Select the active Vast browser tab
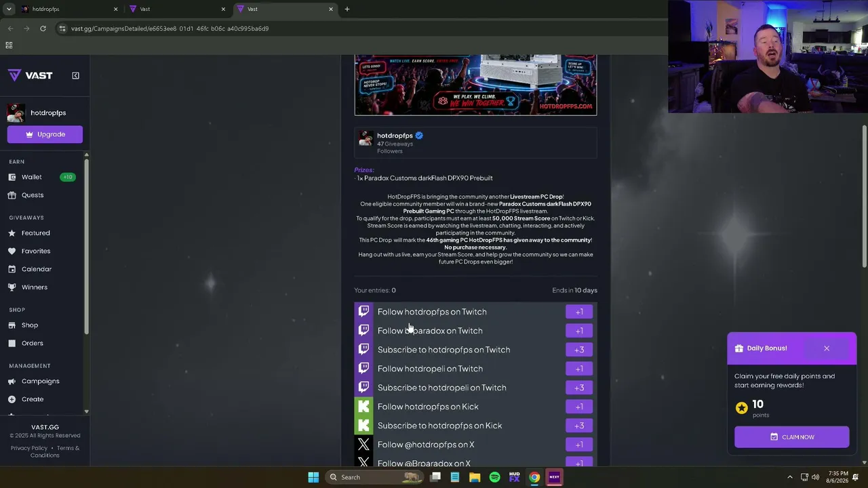This screenshot has width=868, height=488. coord(285,9)
